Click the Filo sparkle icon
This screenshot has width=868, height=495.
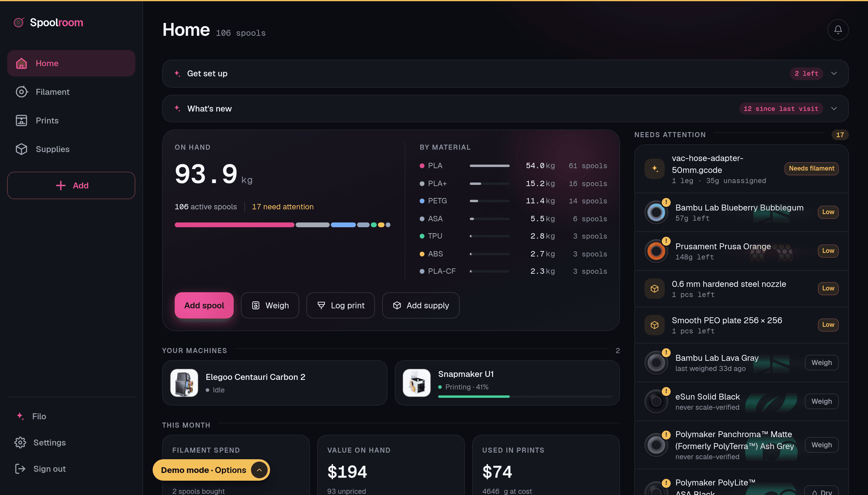[20, 416]
